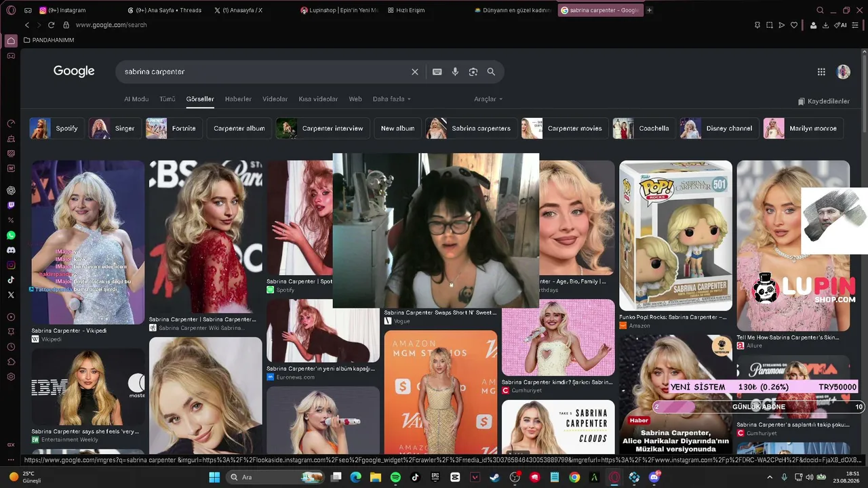Open X (Twitter) in the Opera sidebar
This screenshot has width=868, height=488.
(11, 295)
